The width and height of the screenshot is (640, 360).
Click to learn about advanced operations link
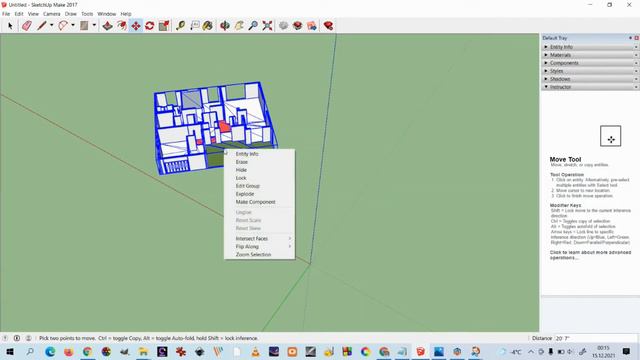[590, 255]
